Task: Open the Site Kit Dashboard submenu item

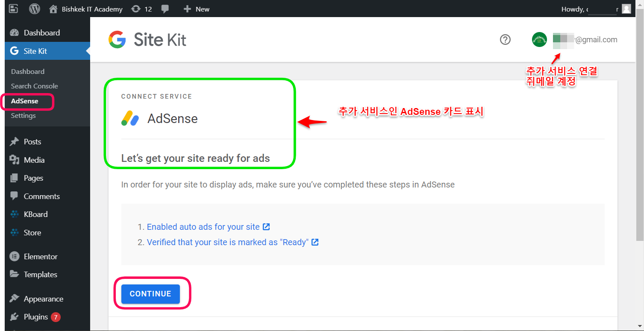Action: tap(28, 72)
